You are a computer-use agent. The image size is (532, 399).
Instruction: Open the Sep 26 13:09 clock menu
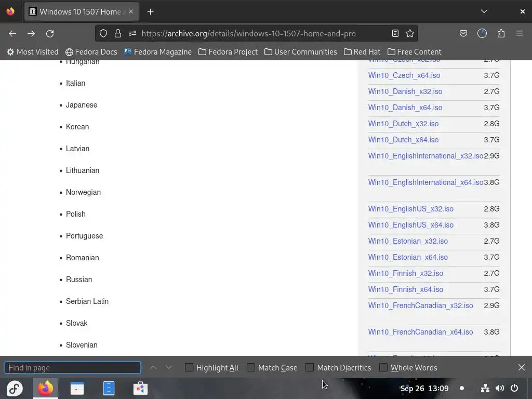click(424, 389)
